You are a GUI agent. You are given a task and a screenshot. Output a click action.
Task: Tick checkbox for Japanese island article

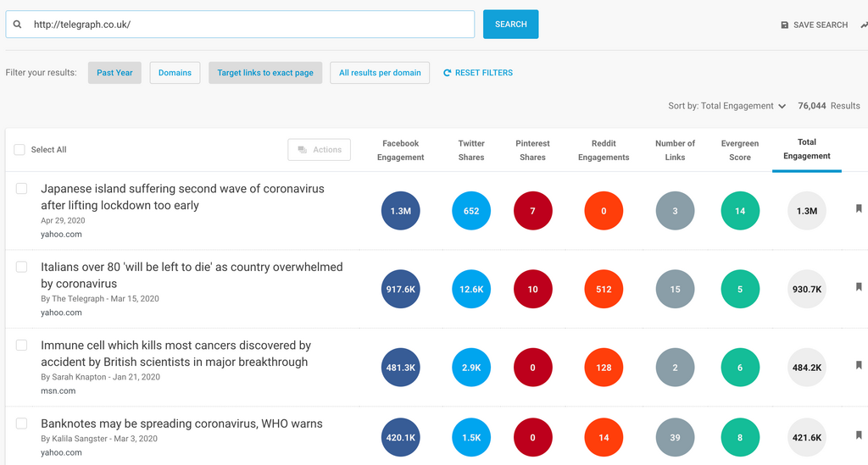22,189
